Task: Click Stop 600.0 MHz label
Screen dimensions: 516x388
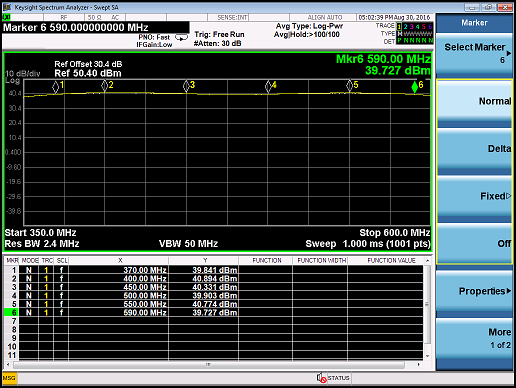Action: pos(395,233)
